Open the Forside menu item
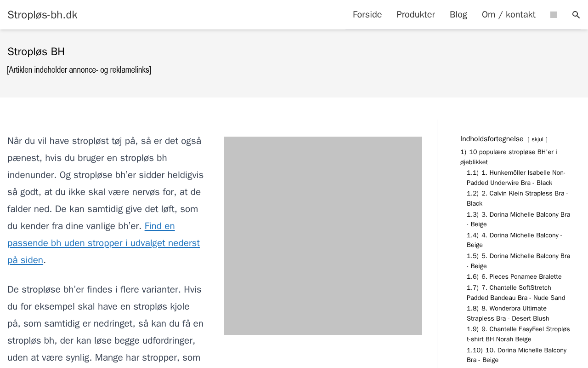Viewport: 588px width, 368px height. 367,15
